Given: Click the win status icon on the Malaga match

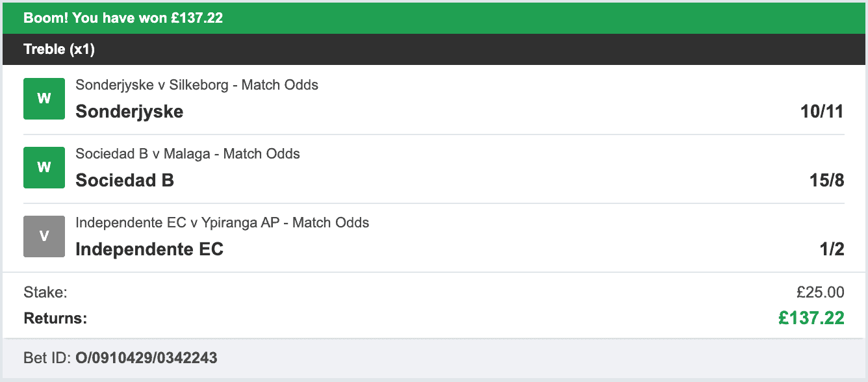Looking at the screenshot, I should 44,167.
